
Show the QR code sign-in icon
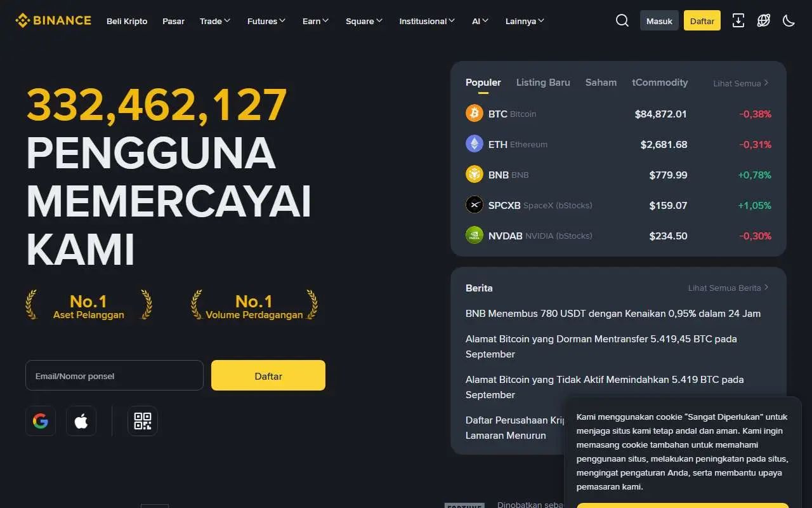pyautogui.click(x=143, y=421)
